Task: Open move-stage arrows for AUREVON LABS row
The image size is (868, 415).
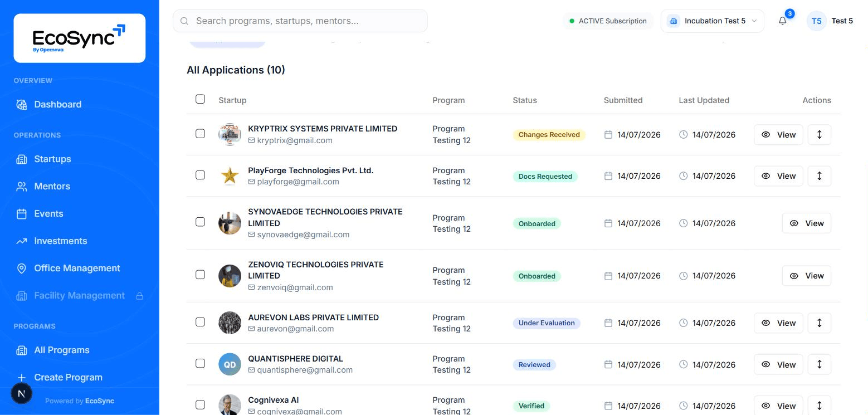Action: [819, 323]
